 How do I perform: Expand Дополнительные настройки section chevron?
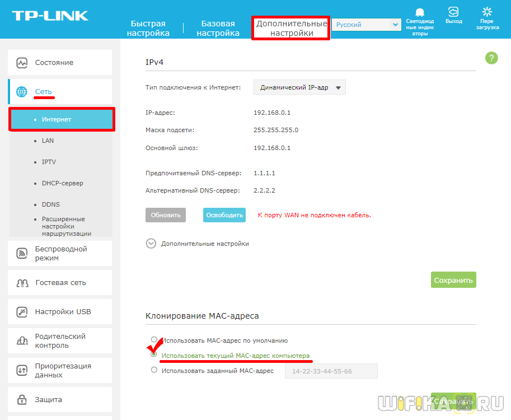coord(151,243)
